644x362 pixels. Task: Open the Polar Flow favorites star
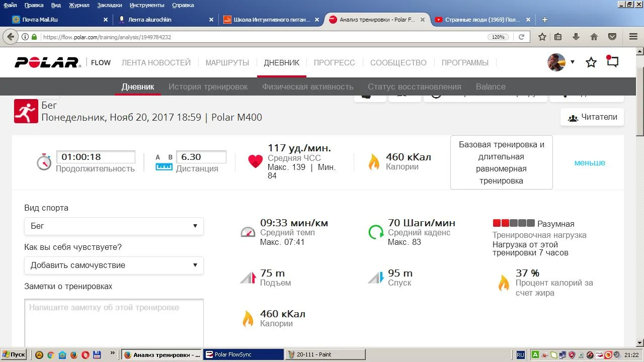(591, 62)
